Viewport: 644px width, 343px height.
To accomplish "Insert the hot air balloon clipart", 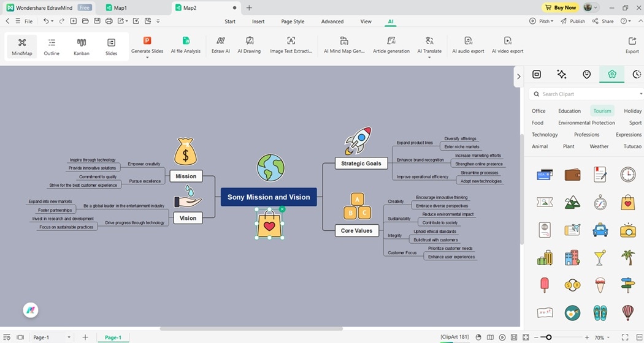I will click(628, 312).
